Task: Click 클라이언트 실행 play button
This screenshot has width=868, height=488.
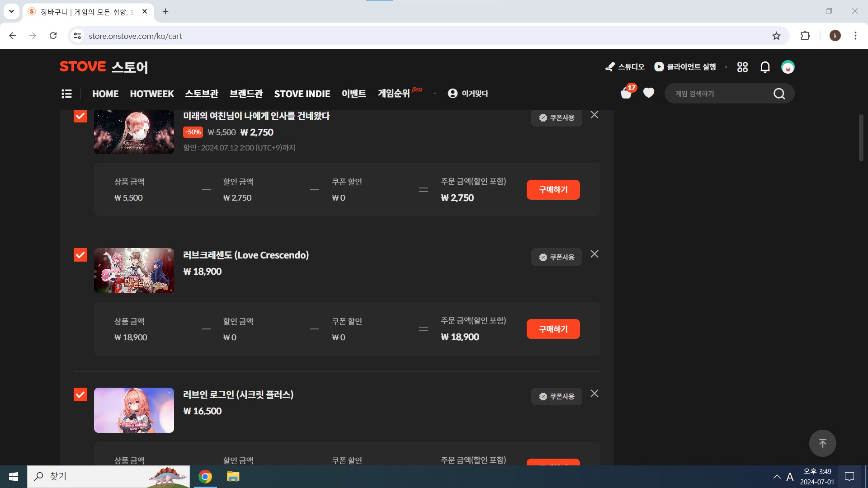Action: (x=685, y=67)
